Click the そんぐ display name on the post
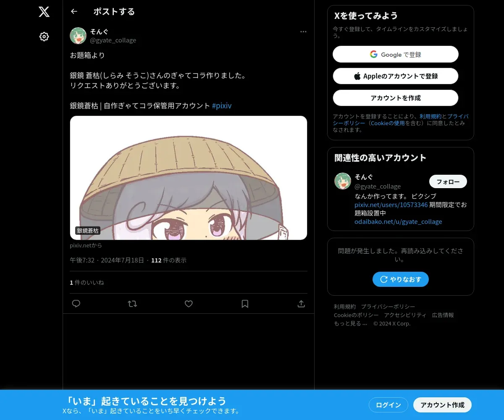Screen dimensions: 504x420 tap(99, 31)
